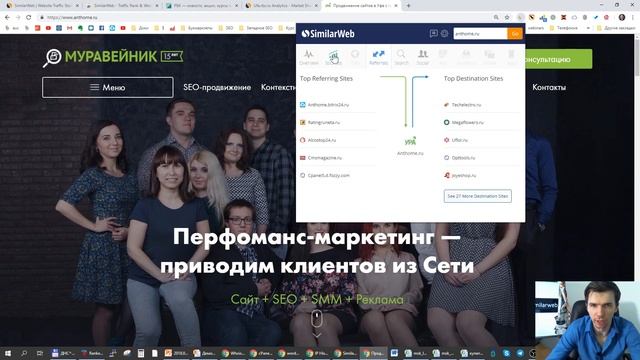640x360 pixels.
Task: Open the SEO bookmark folder
Action: pos(226,28)
